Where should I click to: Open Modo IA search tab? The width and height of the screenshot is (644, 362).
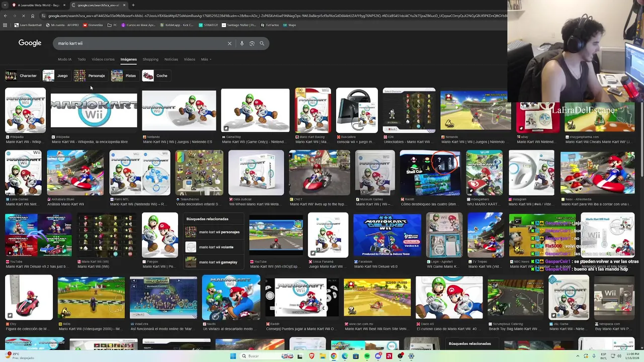64,59
